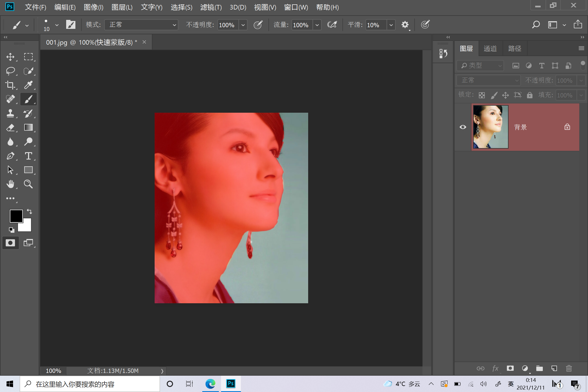The height and width of the screenshot is (392, 588).
Task: Click the add layer mask icon
Action: [x=510, y=368]
